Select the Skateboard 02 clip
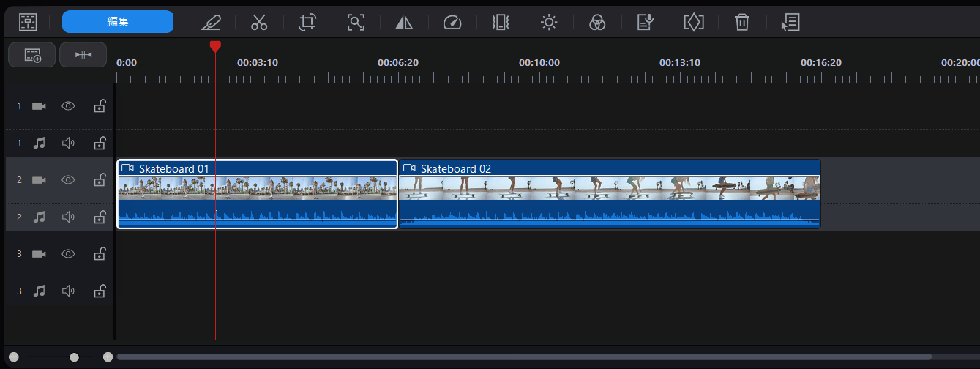The image size is (980, 369). click(609, 194)
